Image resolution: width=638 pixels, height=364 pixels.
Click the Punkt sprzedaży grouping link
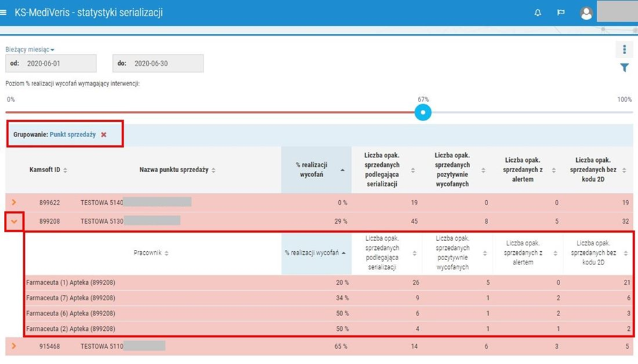(73, 135)
